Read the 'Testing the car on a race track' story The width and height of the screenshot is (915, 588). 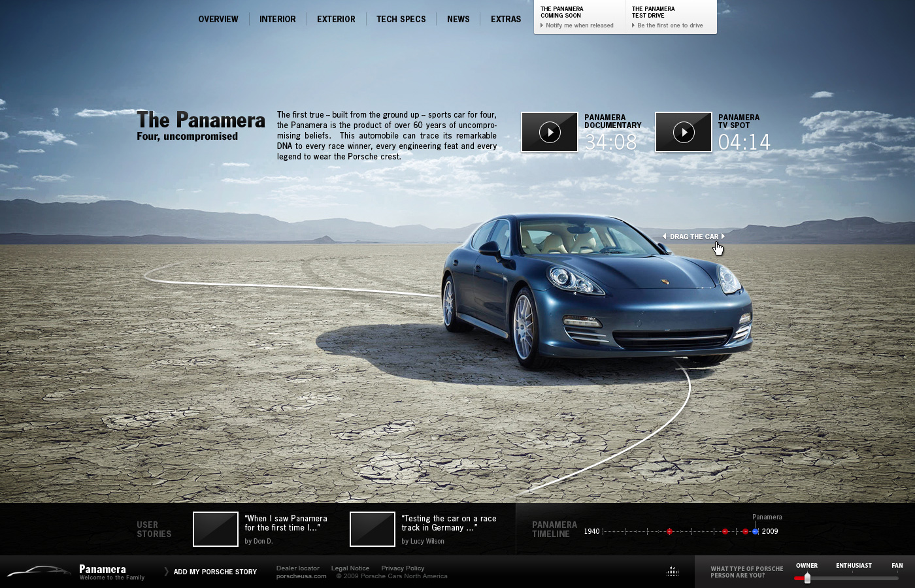[449, 523]
